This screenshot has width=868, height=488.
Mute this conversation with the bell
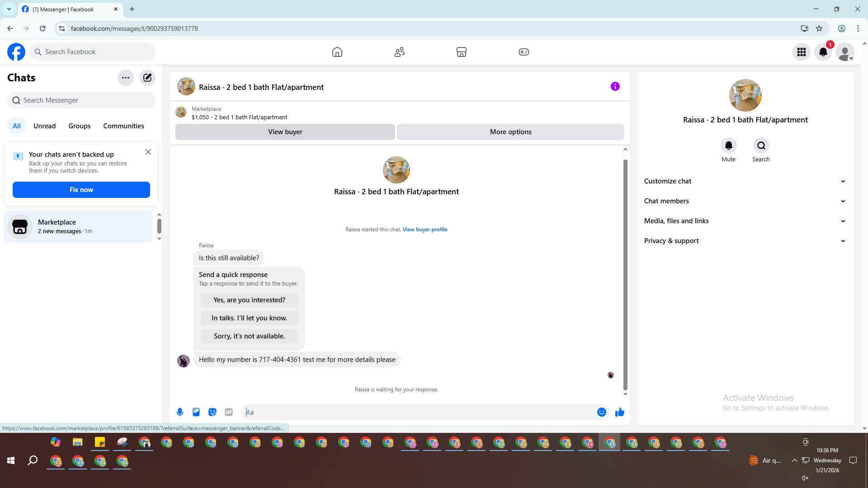click(728, 145)
